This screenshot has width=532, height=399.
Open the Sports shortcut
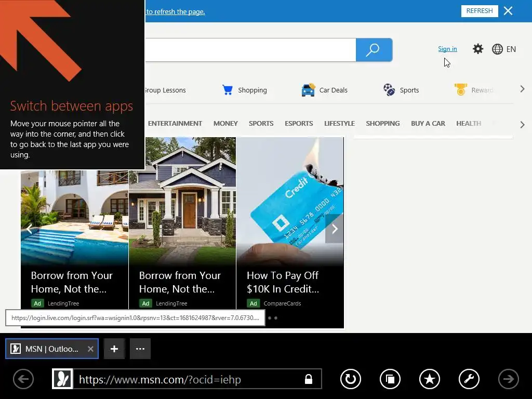(x=401, y=90)
